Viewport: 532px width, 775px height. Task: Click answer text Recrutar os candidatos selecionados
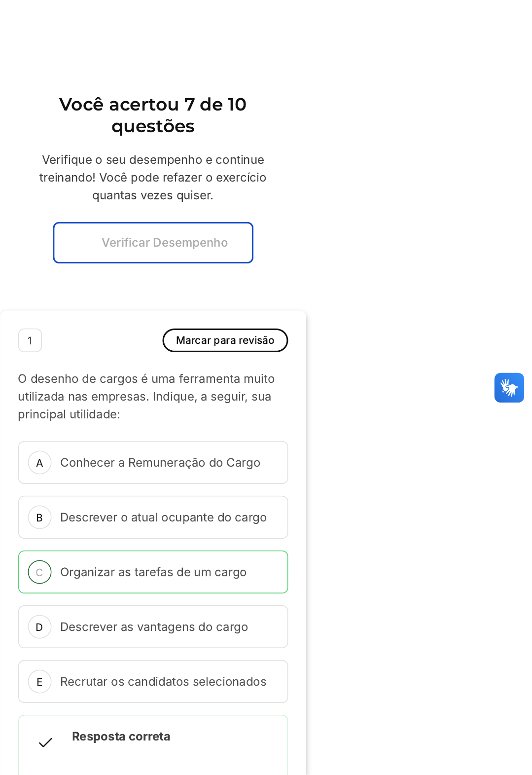pyautogui.click(x=163, y=682)
